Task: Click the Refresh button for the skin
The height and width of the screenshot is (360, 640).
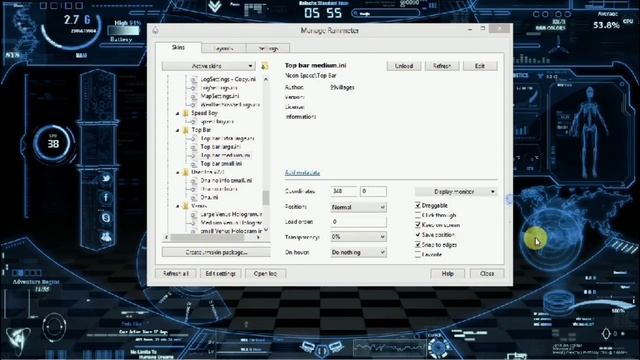Action: [x=442, y=66]
